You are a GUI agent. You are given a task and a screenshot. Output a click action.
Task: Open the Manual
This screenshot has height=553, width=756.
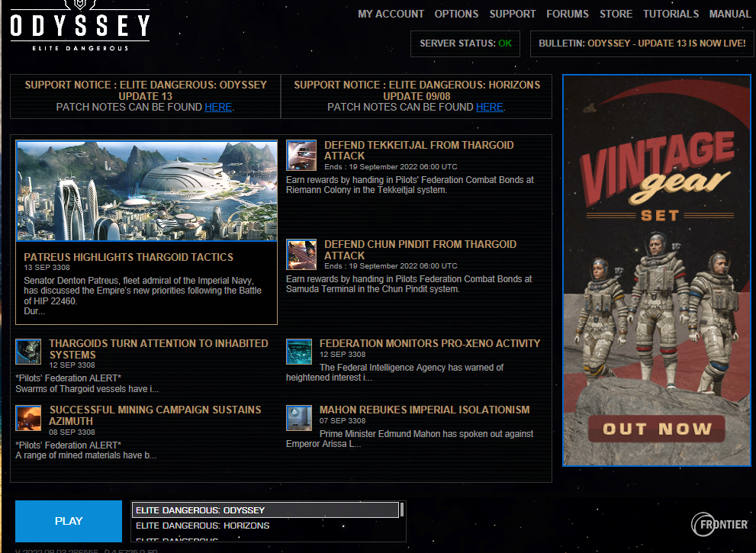[x=730, y=14]
